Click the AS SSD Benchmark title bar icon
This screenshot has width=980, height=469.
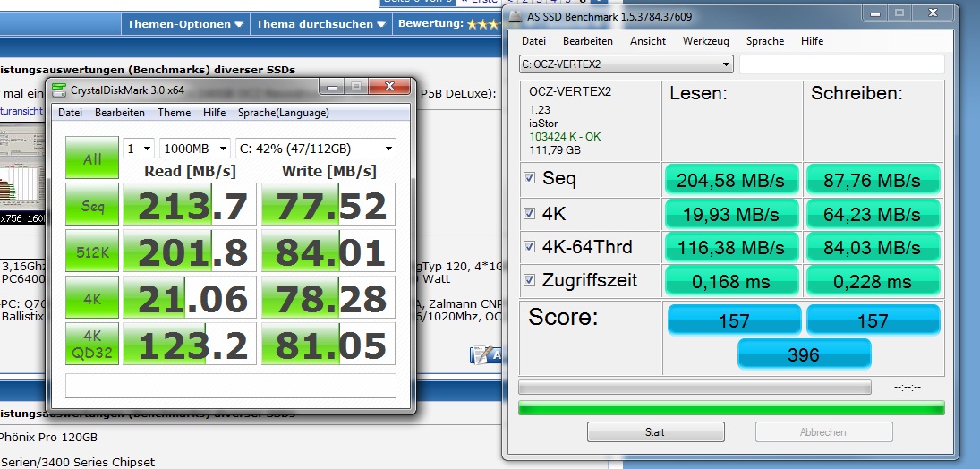click(515, 17)
